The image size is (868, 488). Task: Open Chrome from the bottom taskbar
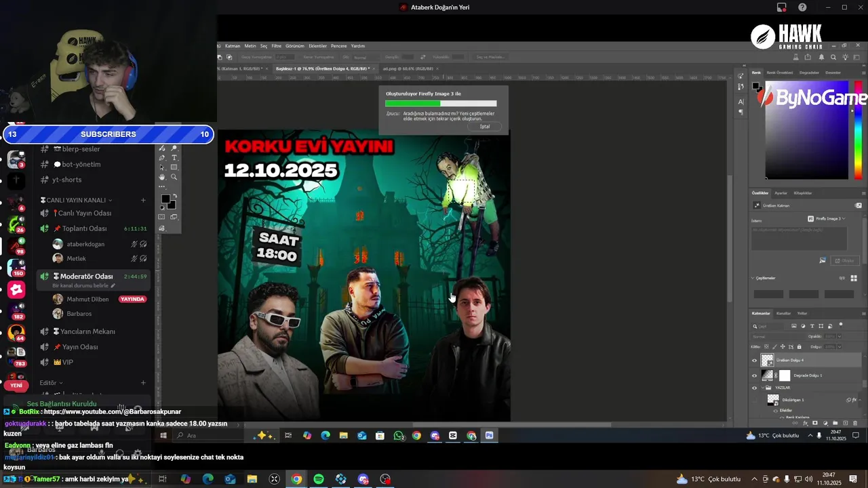tap(296, 479)
